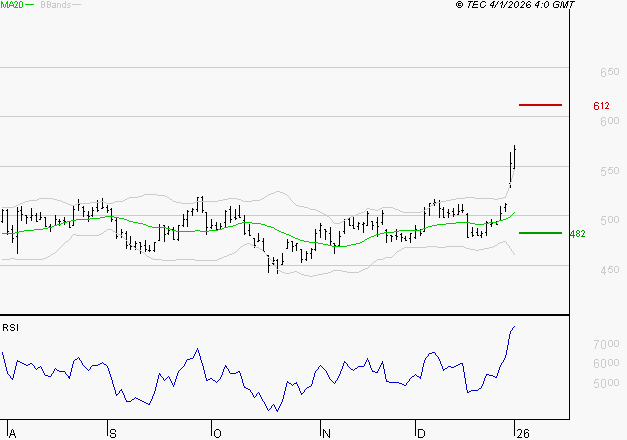The image size is (627, 440).
Task: Click the D month marker
Action: (422, 432)
